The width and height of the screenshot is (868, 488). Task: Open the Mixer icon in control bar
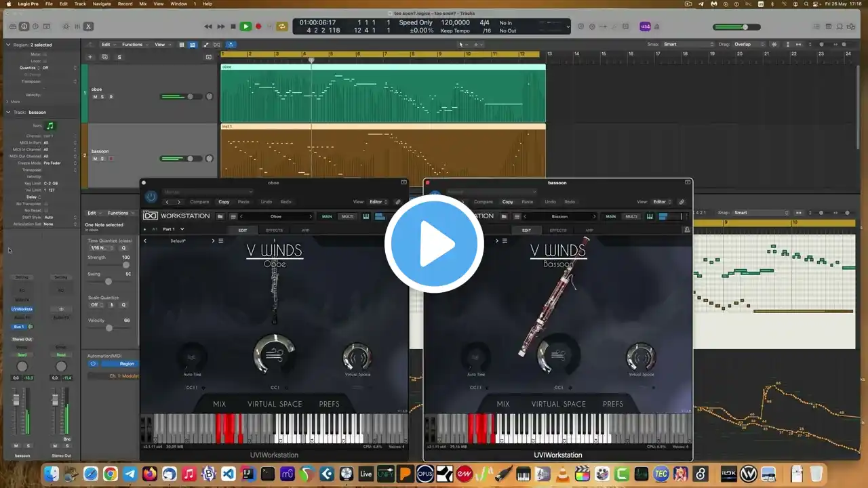click(x=77, y=26)
